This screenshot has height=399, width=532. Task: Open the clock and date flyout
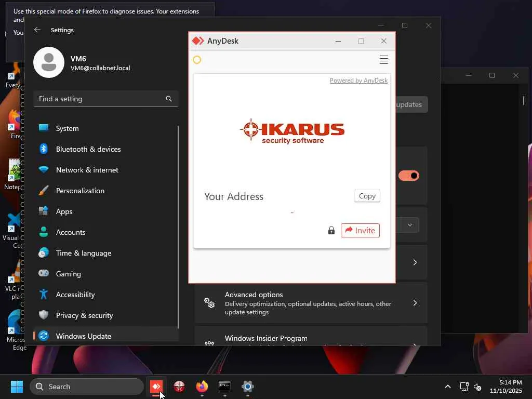pos(506,387)
